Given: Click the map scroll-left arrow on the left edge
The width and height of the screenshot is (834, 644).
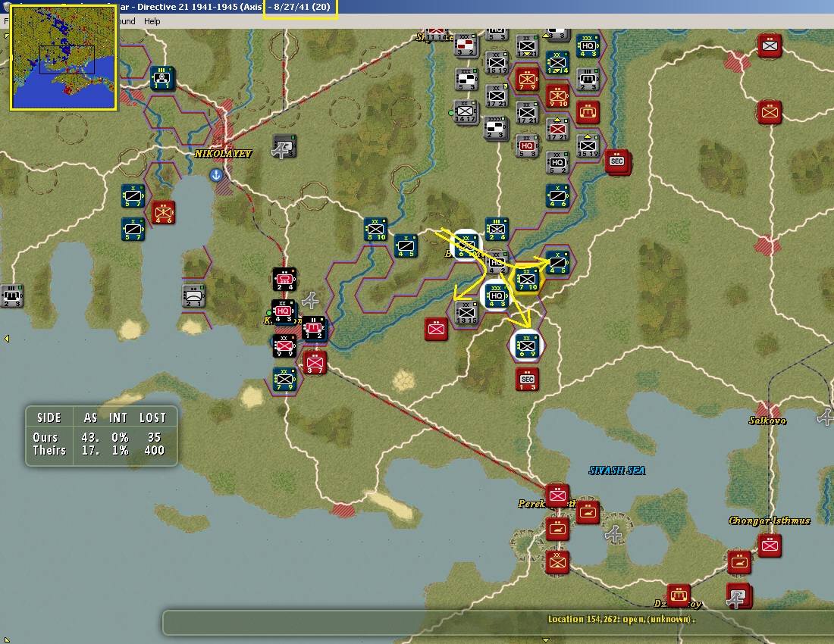Looking at the screenshot, I should tap(6, 339).
